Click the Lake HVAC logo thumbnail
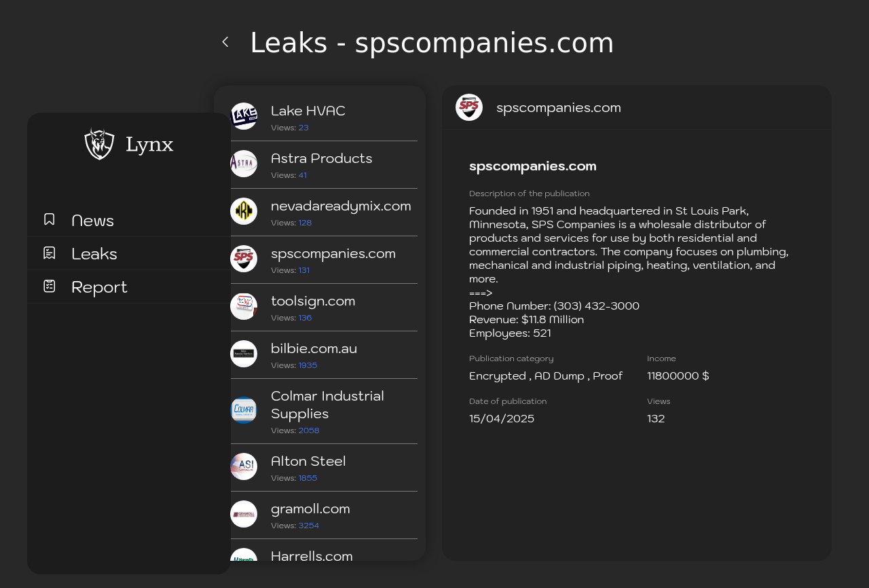Viewport: 869px width, 588px height. (x=244, y=116)
